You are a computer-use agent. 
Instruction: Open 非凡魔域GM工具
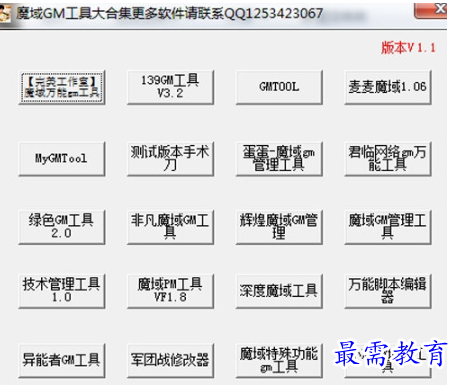[170, 227]
